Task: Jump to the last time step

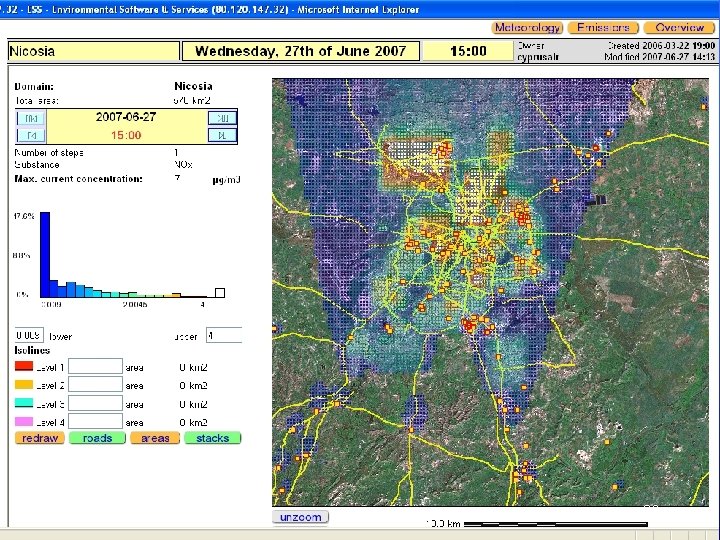Action: coord(221,117)
